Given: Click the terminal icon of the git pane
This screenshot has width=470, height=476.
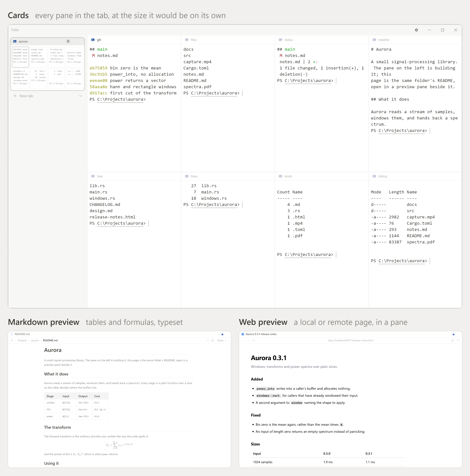Looking at the screenshot, I should 93,40.
